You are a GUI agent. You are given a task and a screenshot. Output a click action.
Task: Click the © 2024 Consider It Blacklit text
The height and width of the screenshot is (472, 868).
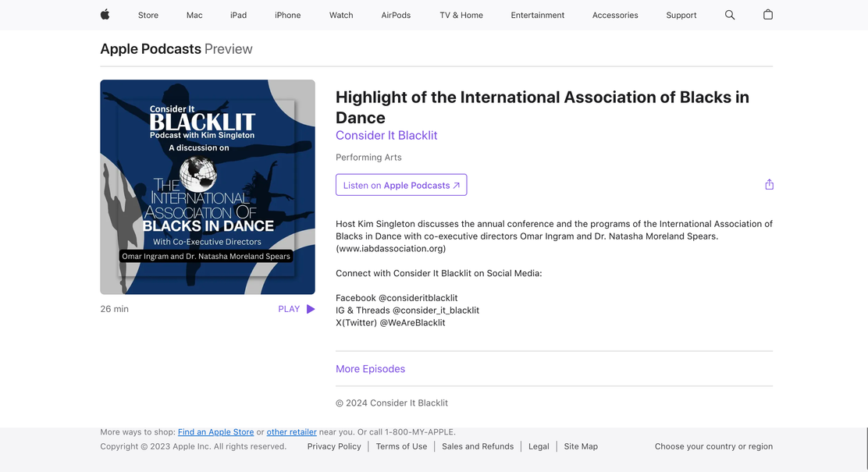pos(392,403)
